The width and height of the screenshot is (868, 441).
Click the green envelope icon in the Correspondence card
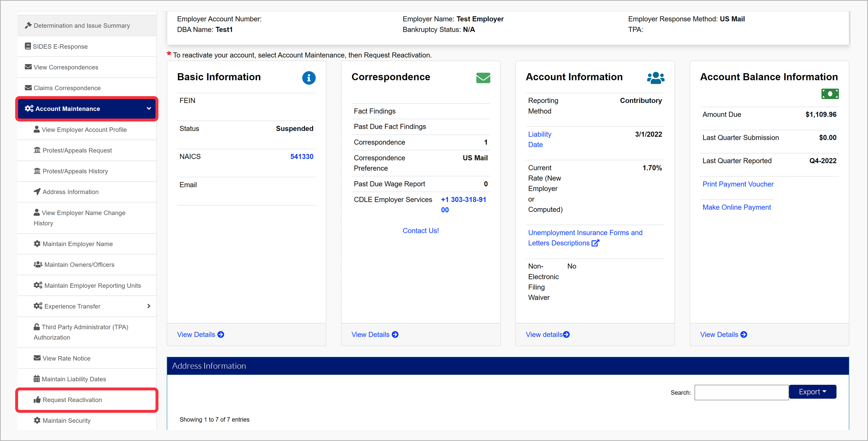point(483,78)
